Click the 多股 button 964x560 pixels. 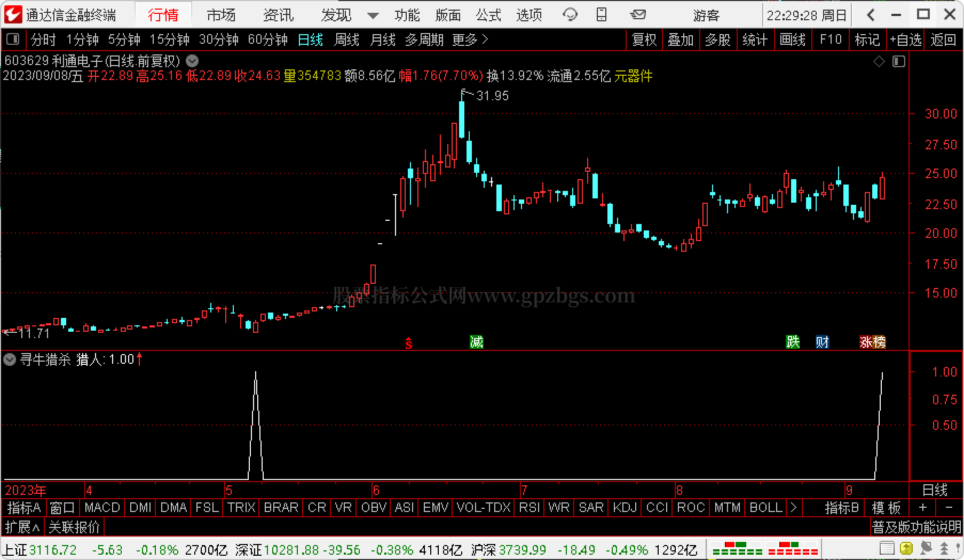point(717,39)
